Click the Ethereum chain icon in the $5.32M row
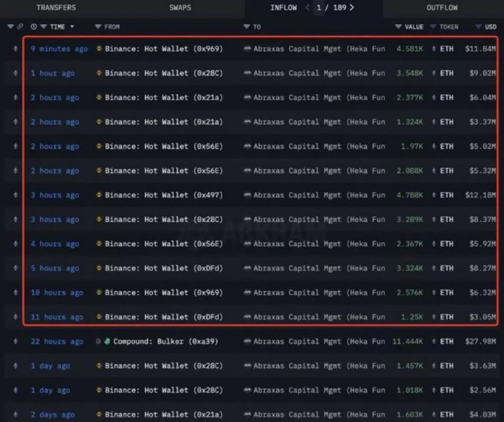The image size is (504, 422). tap(15, 171)
